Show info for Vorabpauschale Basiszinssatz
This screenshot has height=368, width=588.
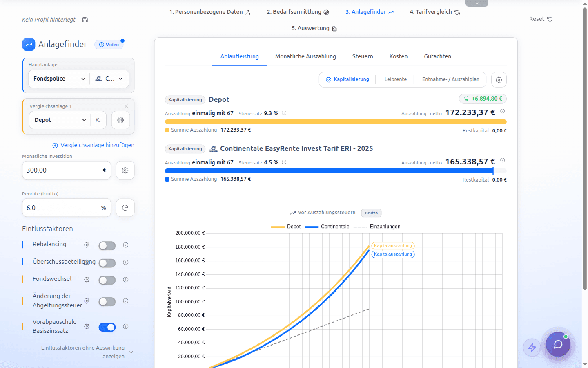(x=126, y=326)
